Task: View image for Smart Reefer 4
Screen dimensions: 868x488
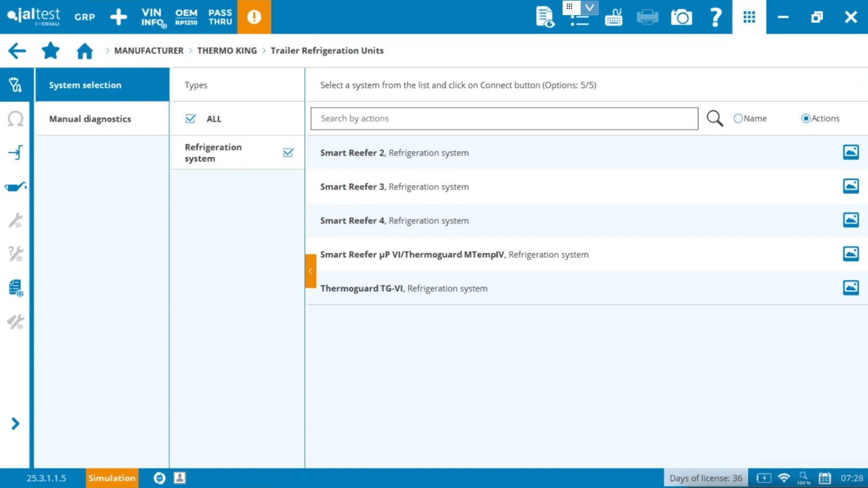Action: point(851,220)
